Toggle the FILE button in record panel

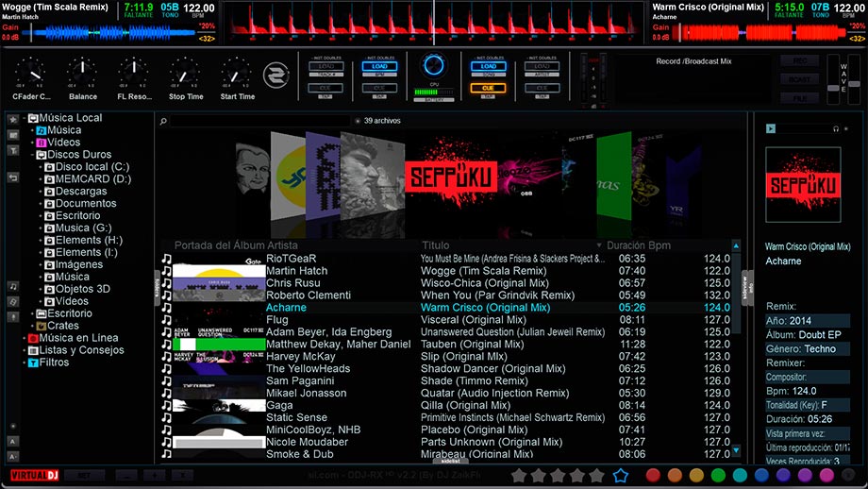(799, 97)
